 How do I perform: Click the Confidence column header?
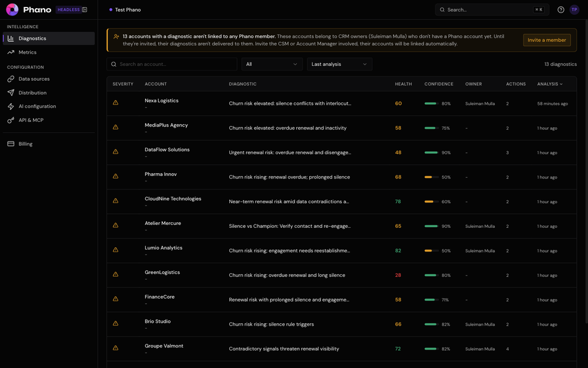pyautogui.click(x=439, y=84)
